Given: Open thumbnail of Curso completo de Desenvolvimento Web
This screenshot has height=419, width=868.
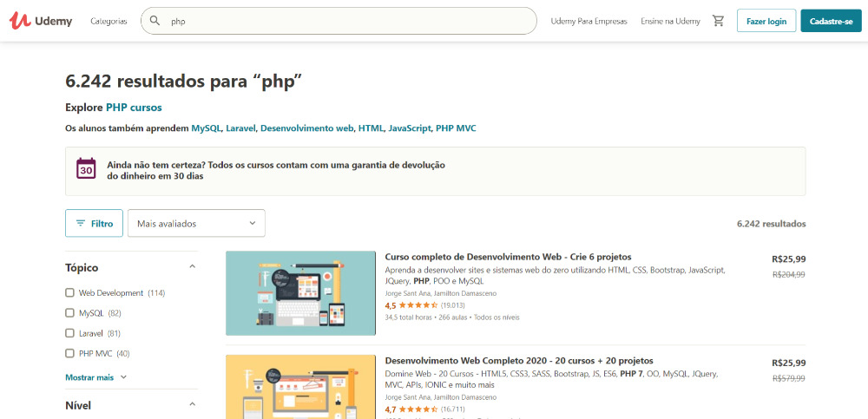Looking at the screenshot, I should (x=300, y=293).
